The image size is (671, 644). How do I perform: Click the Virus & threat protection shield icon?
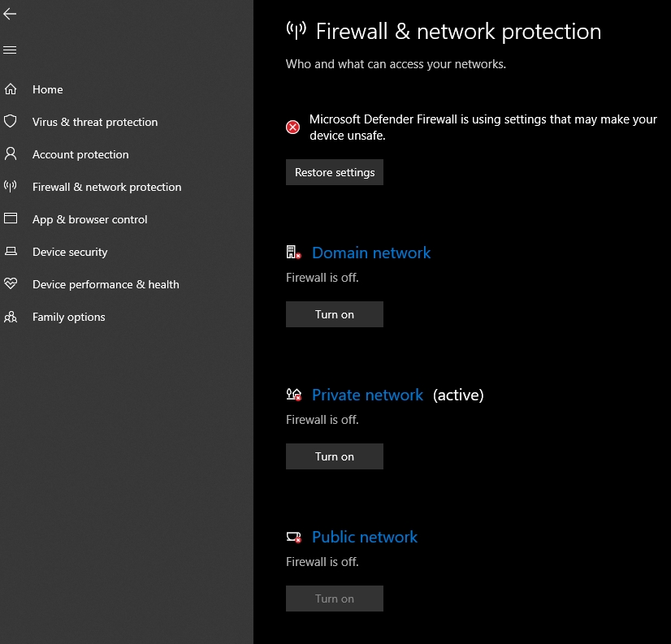pyautogui.click(x=11, y=122)
